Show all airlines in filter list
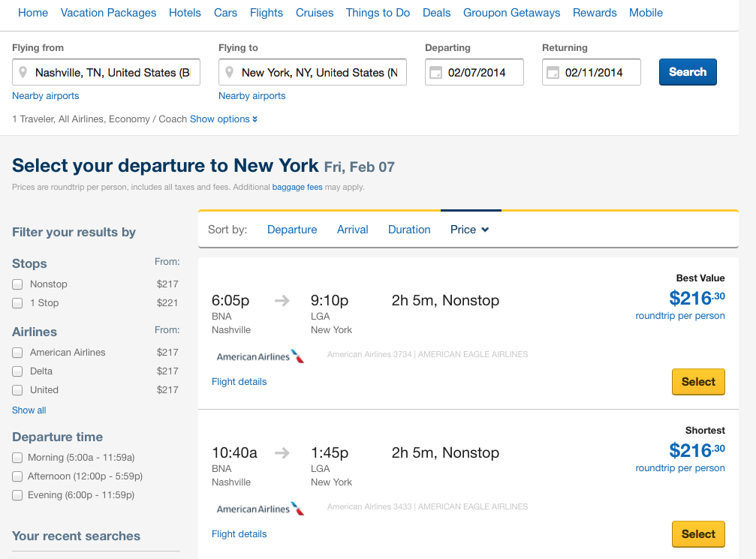This screenshot has height=559, width=756. (x=29, y=410)
